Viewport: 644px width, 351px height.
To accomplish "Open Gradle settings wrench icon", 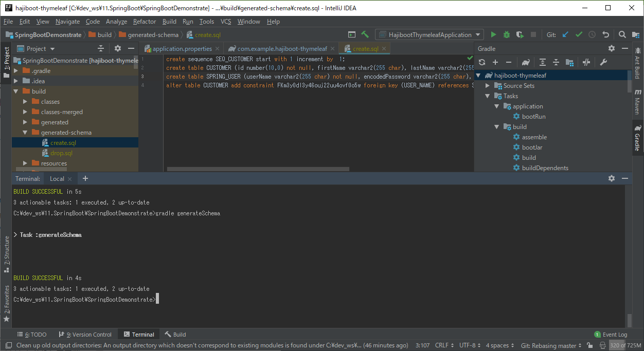I will coord(603,62).
